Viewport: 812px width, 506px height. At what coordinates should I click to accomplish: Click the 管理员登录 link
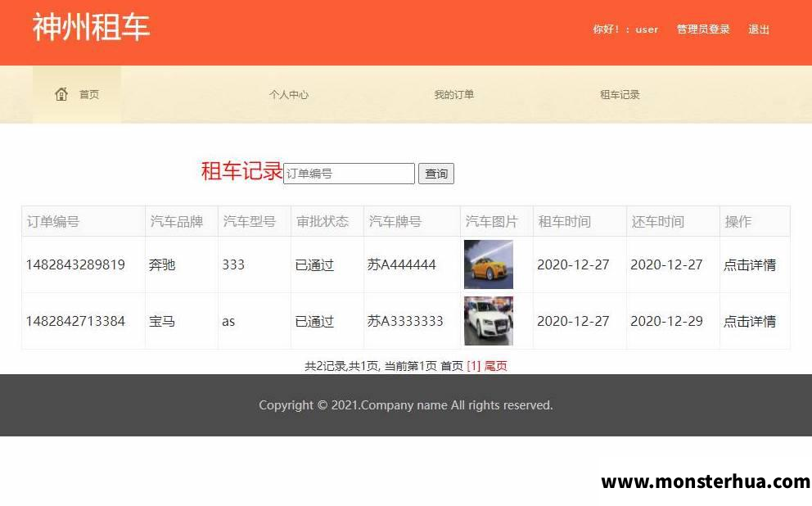click(703, 29)
